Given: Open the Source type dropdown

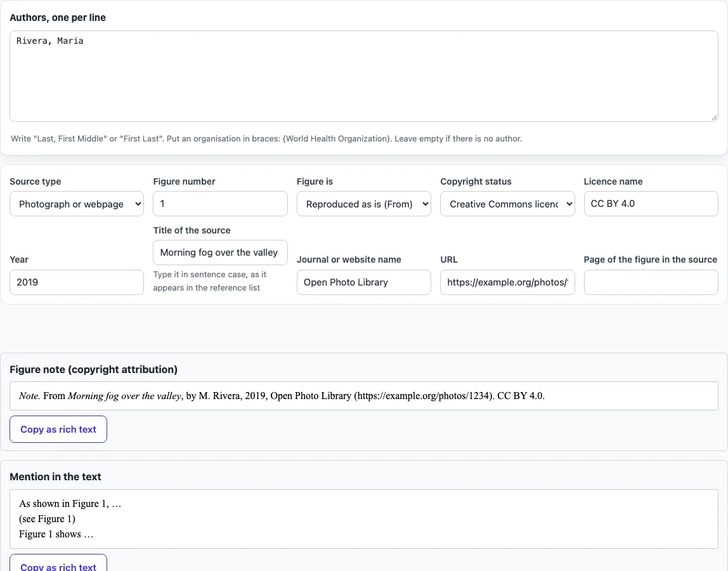Looking at the screenshot, I should (x=77, y=204).
